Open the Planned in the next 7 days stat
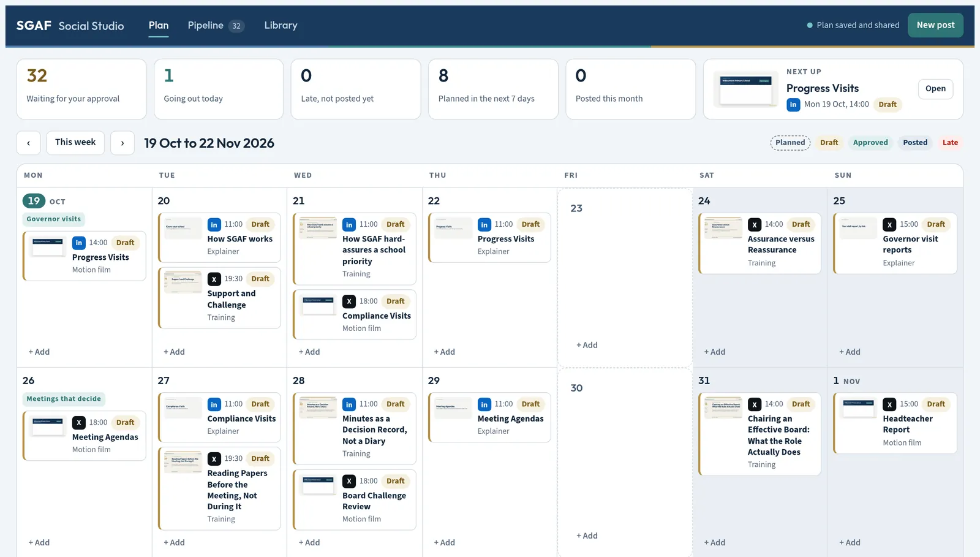This screenshot has width=980, height=557. (493, 89)
